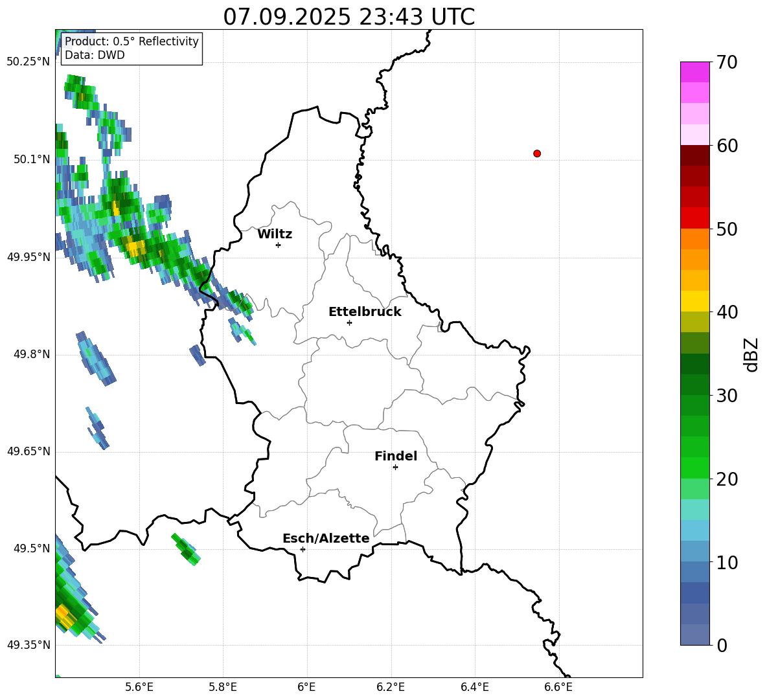Click the blue echo patch near 49.8°N
The image size is (767, 700).
coord(96,358)
